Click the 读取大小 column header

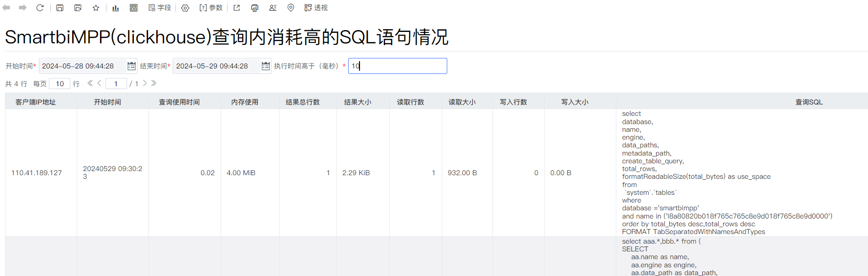point(467,102)
